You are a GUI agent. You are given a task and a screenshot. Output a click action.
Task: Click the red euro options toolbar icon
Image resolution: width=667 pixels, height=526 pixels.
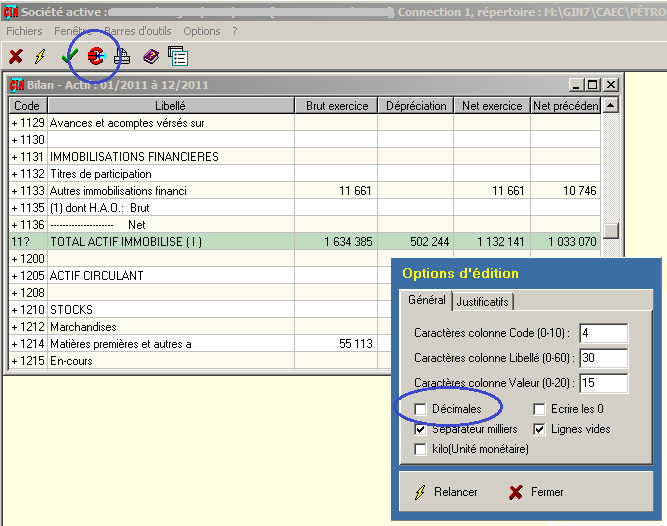pyautogui.click(x=96, y=56)
